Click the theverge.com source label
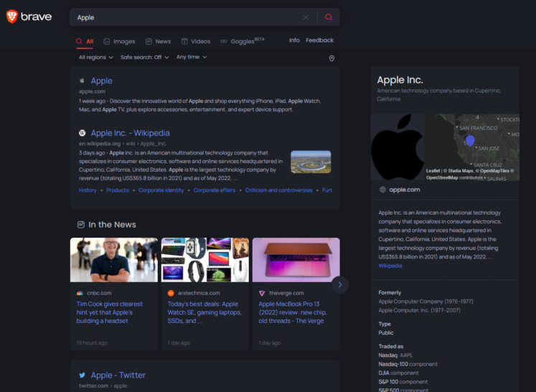Image resolution: width=536 pixels, height=392 pixels. coord(286,293)
